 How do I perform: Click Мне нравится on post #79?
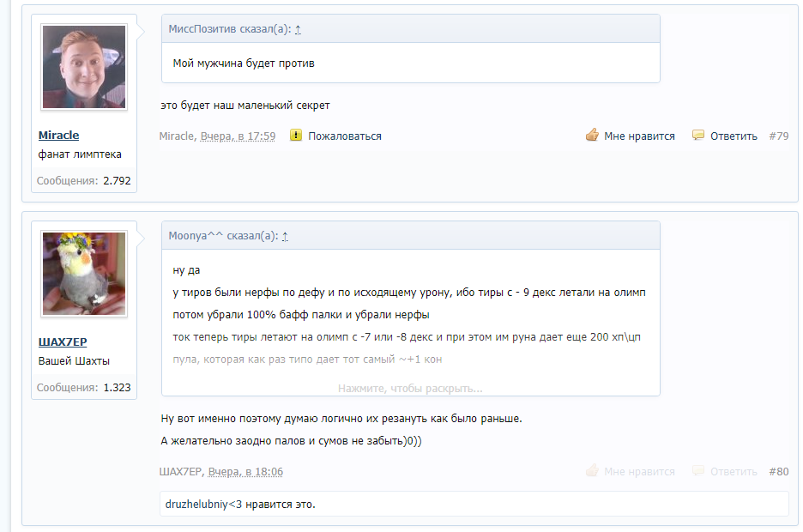click(639, 136)
